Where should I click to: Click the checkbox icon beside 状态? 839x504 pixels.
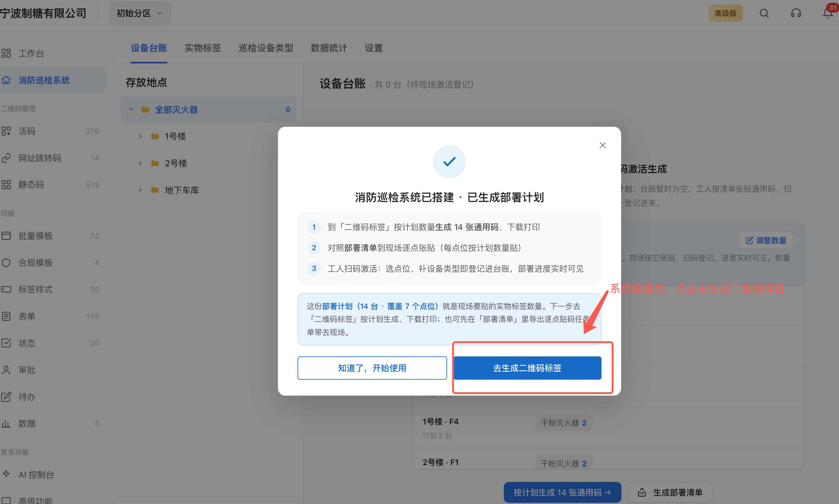[6, 343]
